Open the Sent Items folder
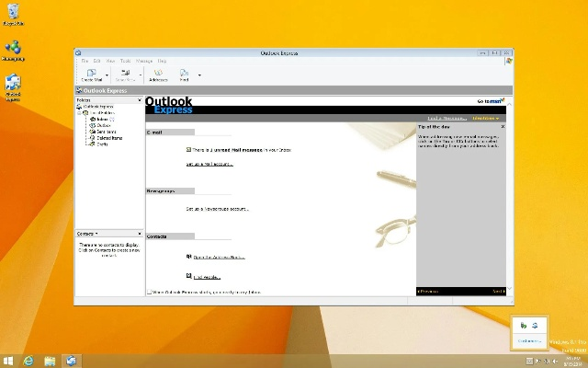 click(105, 132)
